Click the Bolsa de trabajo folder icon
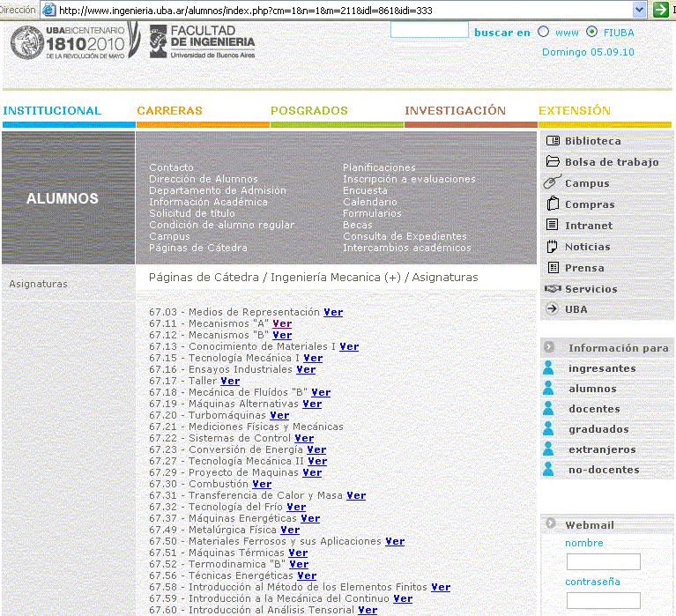Viewport: 676px width, 616px height. tap(553, 161)
